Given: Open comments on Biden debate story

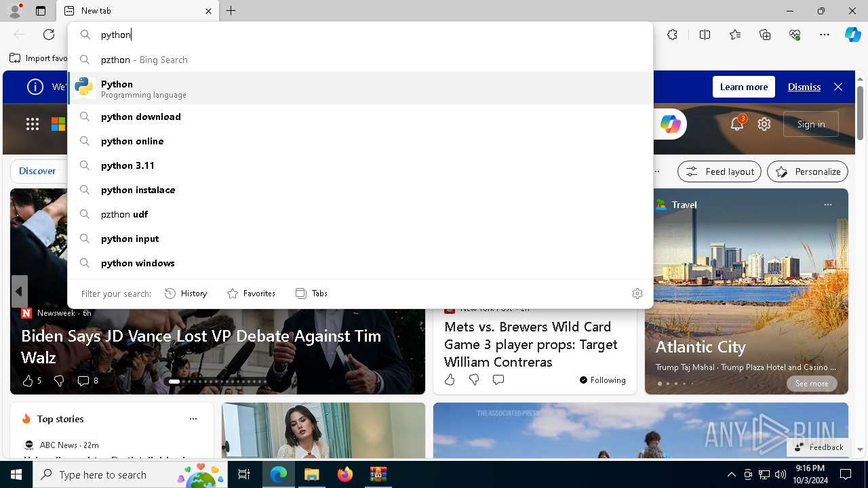Looking at the screenshot, I should [x=87, y=381].
